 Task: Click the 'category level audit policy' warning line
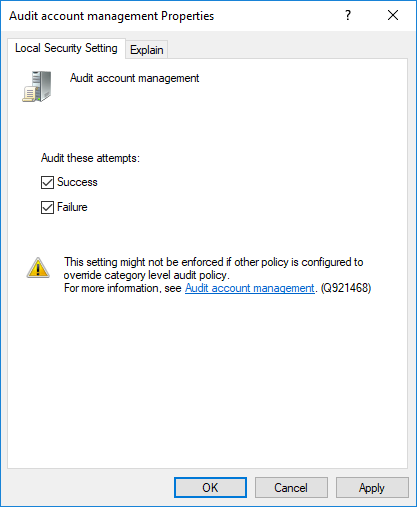click(x=147, y=275)
